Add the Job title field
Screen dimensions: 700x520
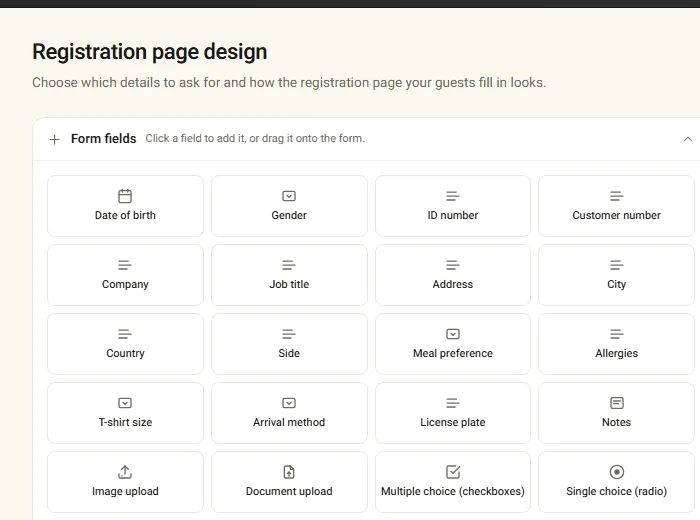click(x=289, y=275)
